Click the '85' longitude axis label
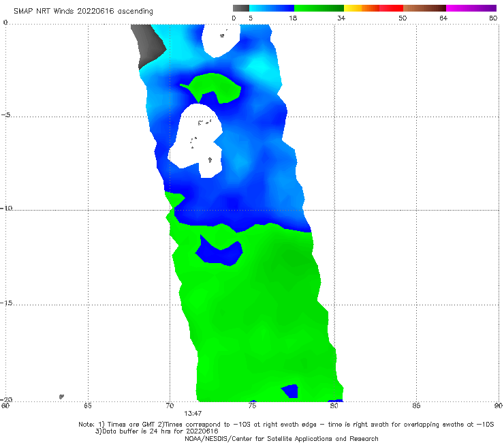 point(416,406)
